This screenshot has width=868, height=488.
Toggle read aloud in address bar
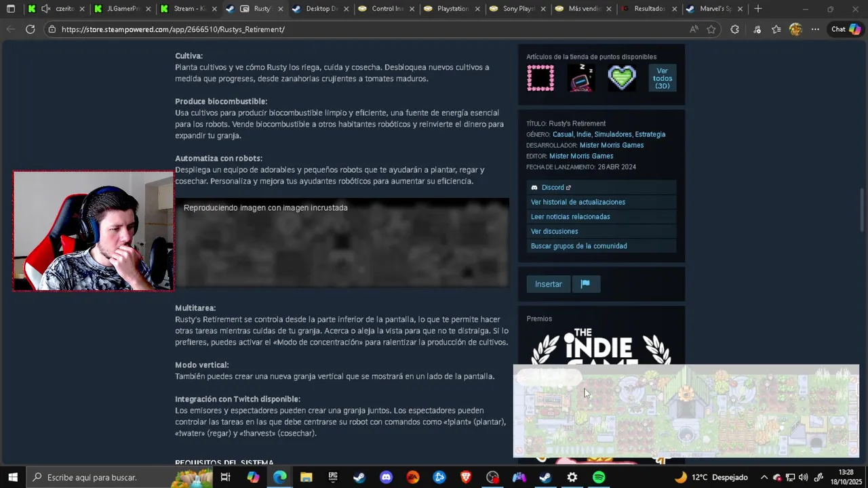[694, 29]
